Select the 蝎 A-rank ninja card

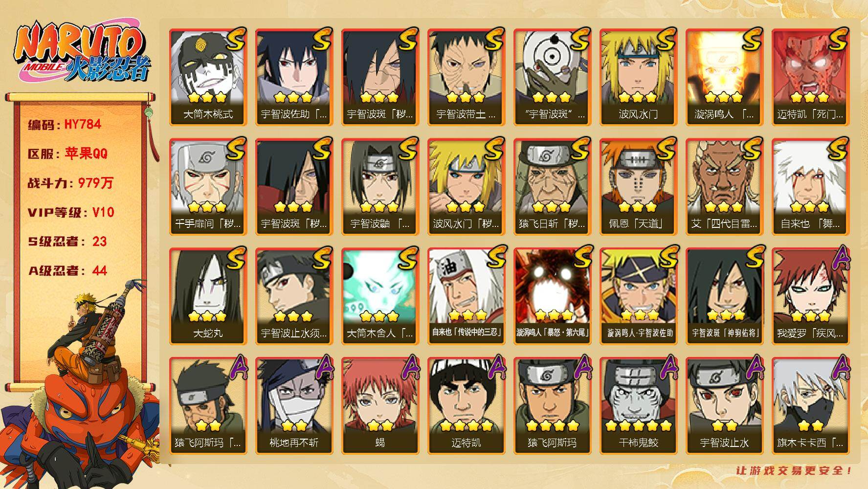point(380,406)
